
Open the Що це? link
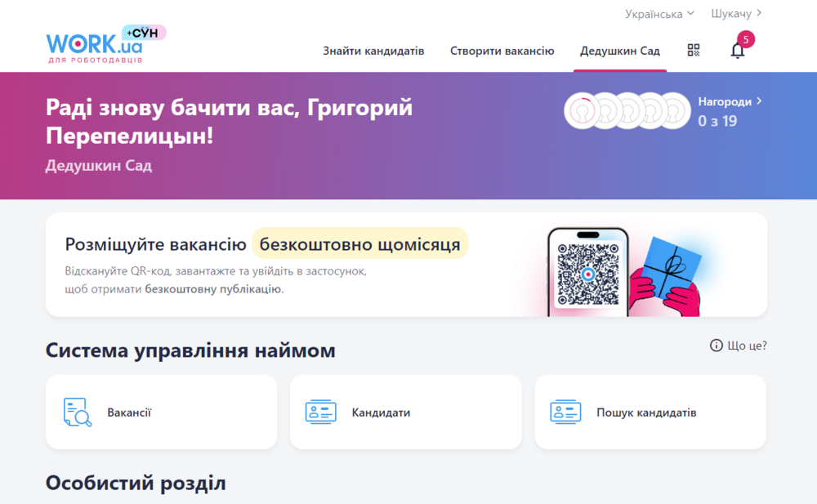[746, 346]
